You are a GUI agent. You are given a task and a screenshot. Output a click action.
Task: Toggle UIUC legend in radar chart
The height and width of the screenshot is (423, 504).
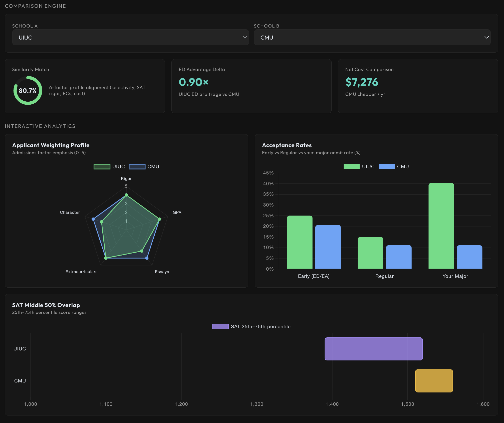(109, 166)
